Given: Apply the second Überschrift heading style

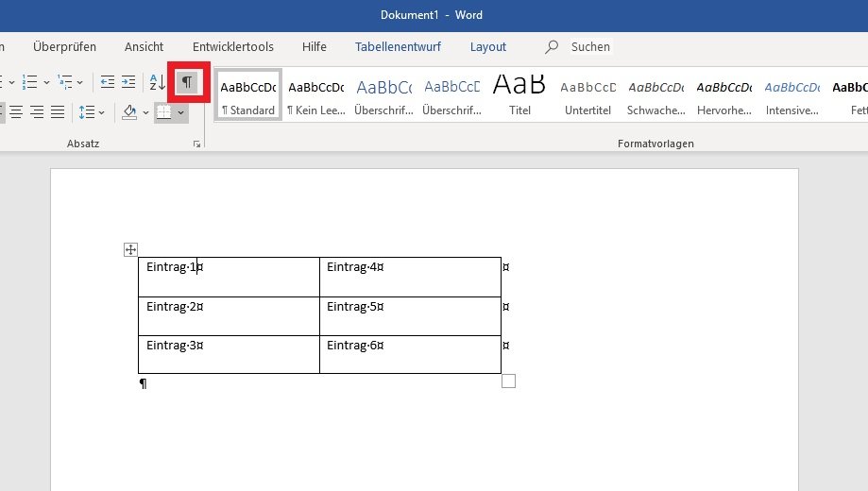Looking at the screenshot, I should pos(452,94).
